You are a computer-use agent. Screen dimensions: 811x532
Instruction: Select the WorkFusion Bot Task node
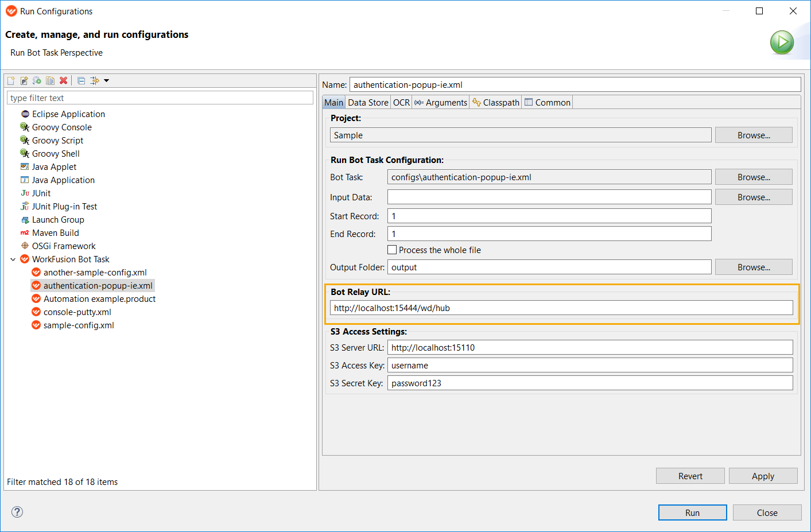[71, 259]
